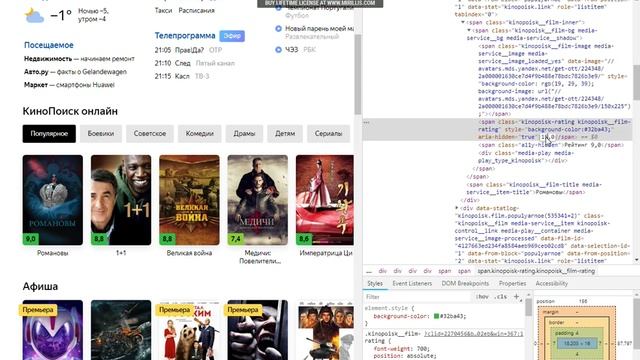Open the Маркет link
Viewport: 640px width, 360px height.
(36, 85)
